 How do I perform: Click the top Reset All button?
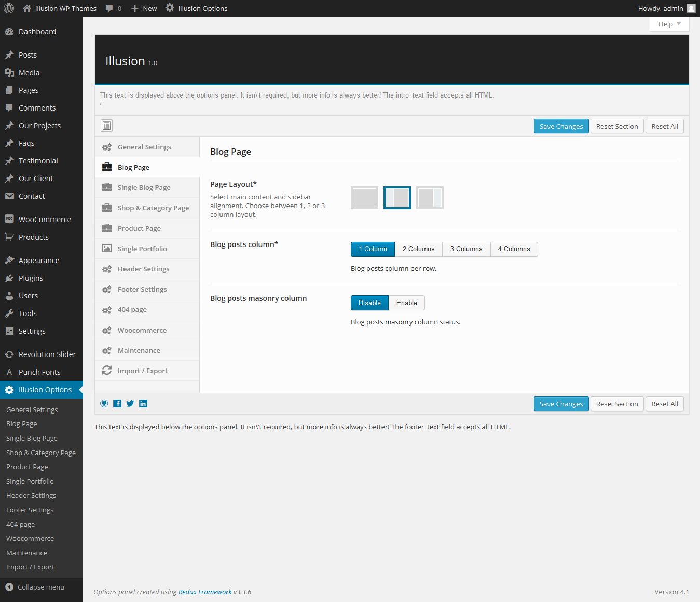pos(665,126)
